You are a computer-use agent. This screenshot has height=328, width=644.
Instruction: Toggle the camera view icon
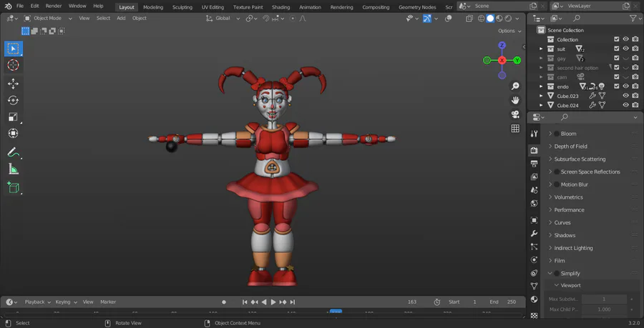tap(515, 114)
